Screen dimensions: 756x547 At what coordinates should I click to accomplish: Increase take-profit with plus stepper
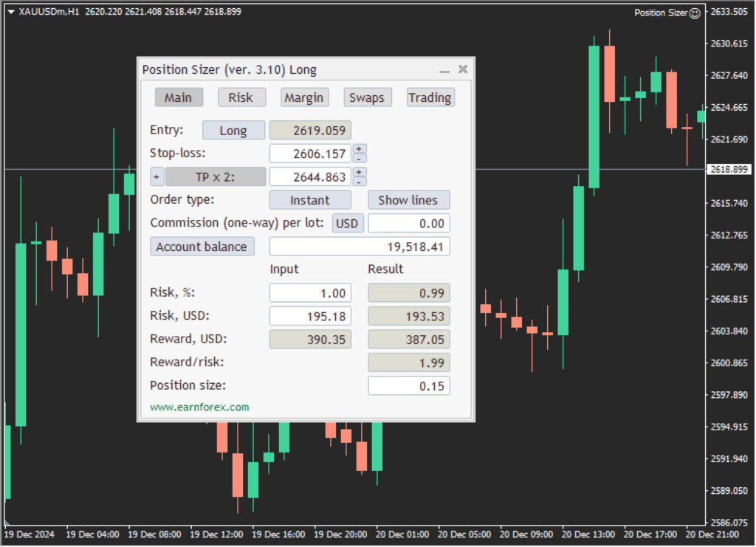pos(360,172)
